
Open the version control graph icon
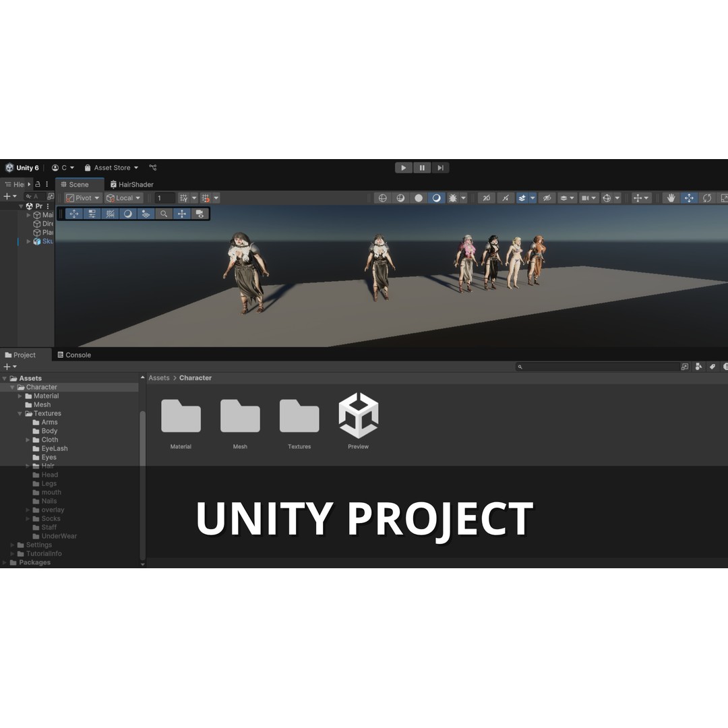pos(153,168)
